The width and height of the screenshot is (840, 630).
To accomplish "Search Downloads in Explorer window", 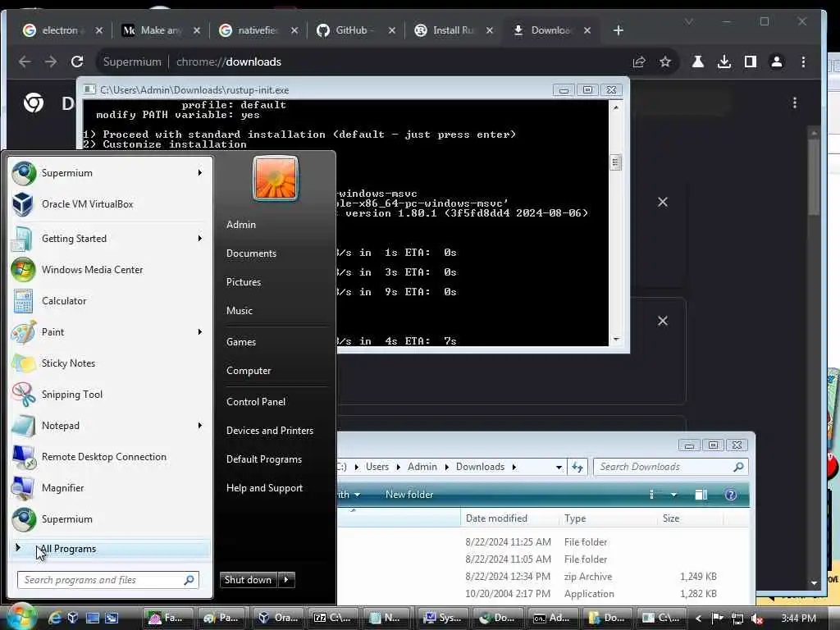I will (x=669, y=467).
